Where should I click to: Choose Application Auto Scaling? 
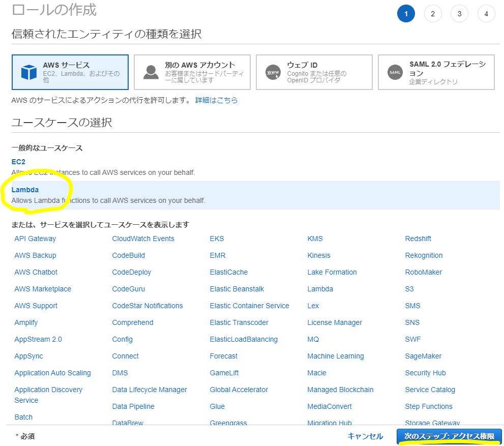pyautogui.click(x=53, y=373)
